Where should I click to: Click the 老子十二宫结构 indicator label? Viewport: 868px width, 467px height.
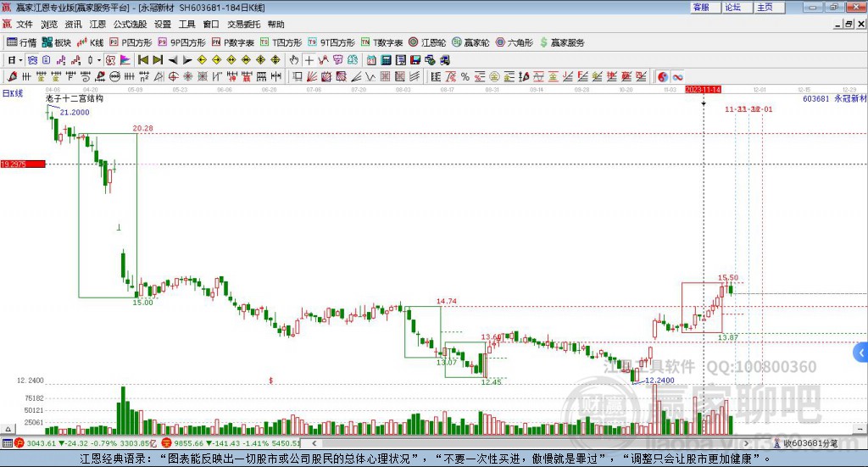pyautogui.click(x=75, y=98)
